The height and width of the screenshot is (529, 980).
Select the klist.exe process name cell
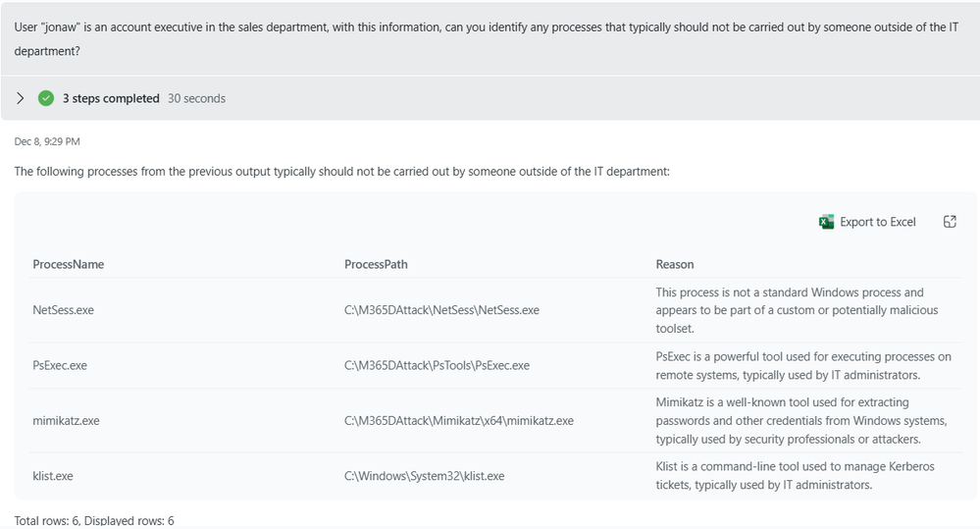click(x=53, y=476)
